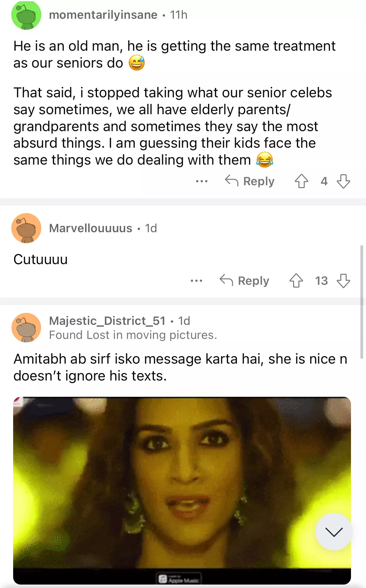This screenshot has width=366, height=588.
Task: Click the Apple Music badge on GIF
Action: coord(179,579)
